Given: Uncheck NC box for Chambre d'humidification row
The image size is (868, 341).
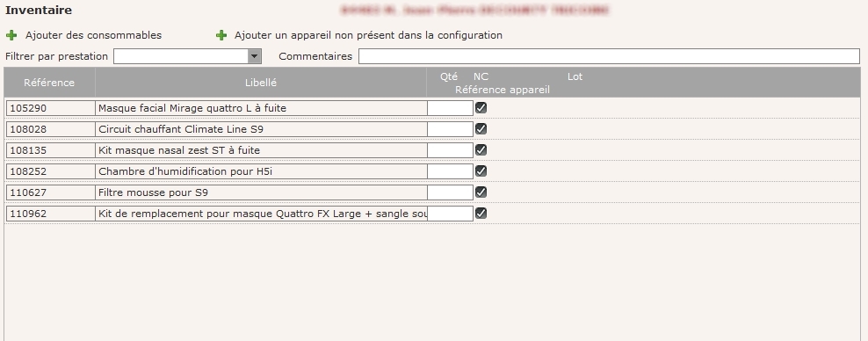Looking at the screenshot, I should 481,171.
